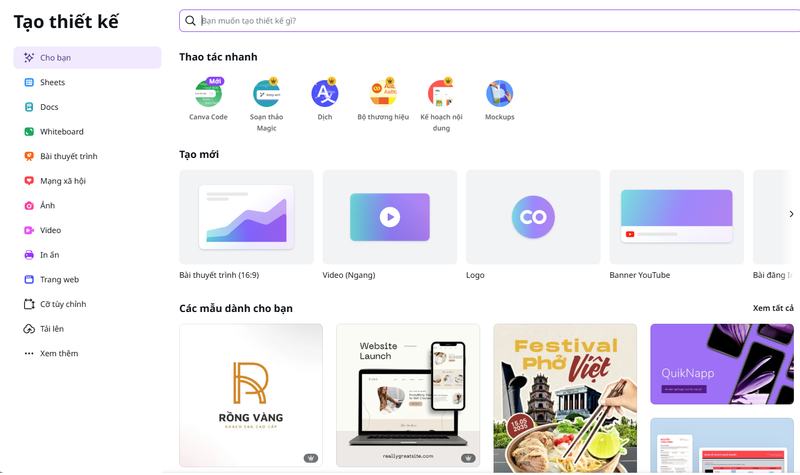The width and height of the screenshot is (800, 475).
Task: Open the document template below QuikNapp
Action: tap(722, 445)
